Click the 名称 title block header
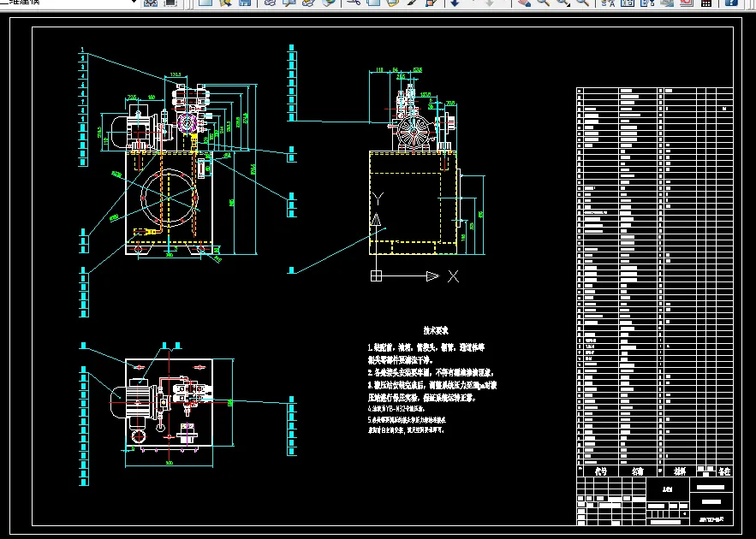Image resolution: width=756 pixels, height=539 pixels. [x=638, y=471]
